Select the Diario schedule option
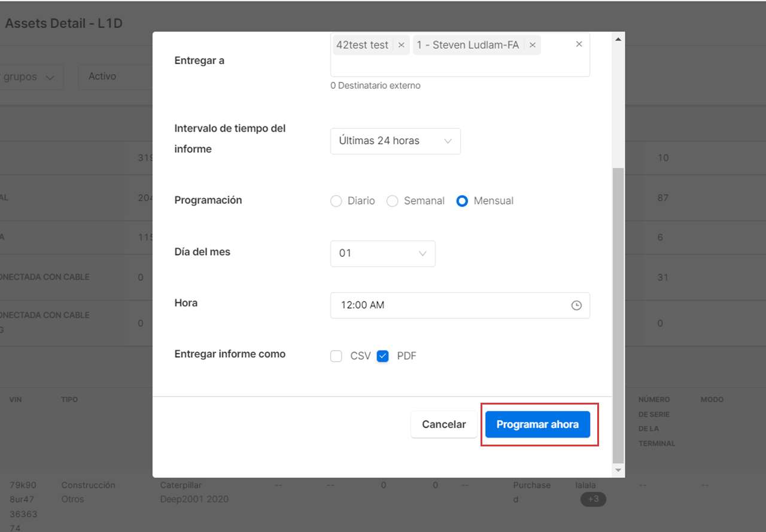Image resolution: width=766 pixels, height=532 pixels. pos(336,201)
